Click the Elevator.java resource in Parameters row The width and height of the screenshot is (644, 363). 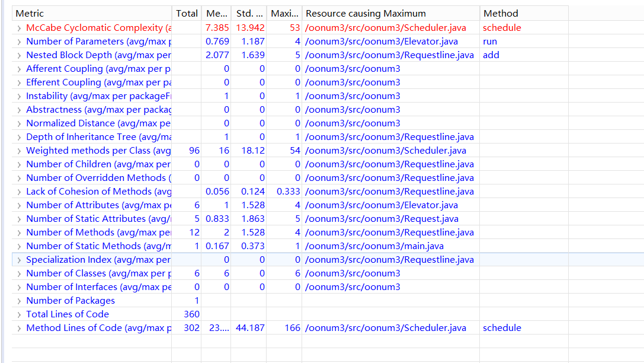381,42
